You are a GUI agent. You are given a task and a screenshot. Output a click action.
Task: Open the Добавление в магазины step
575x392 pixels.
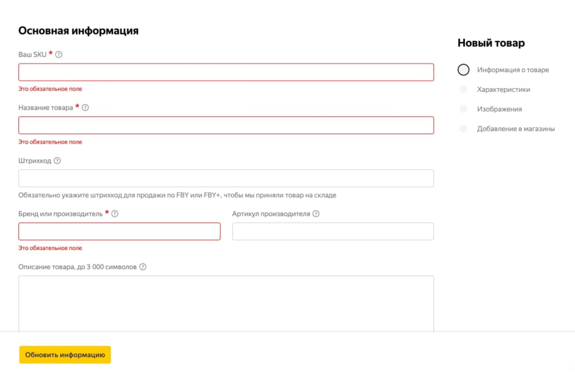click(x=516, y=129)
